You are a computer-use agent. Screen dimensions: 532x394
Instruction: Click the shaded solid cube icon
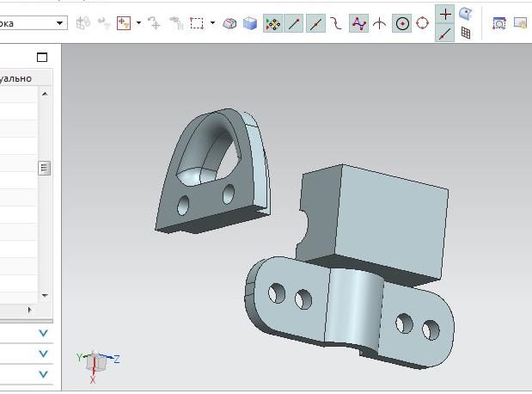pyautogui.click(x=249, y=23)
